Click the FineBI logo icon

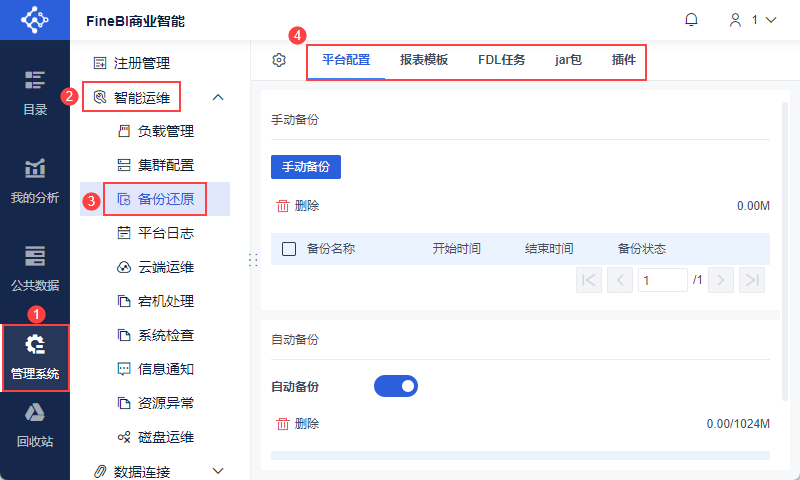35,20
